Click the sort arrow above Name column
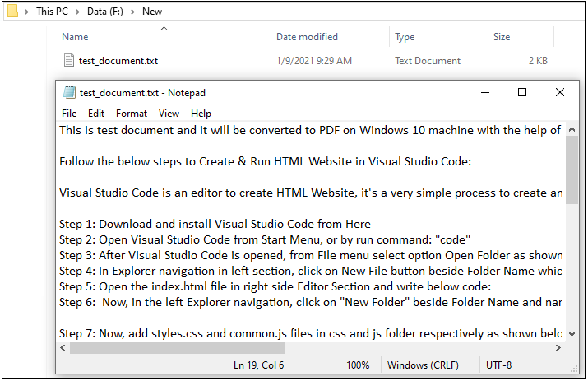588x381 pixels. (164, 28)
